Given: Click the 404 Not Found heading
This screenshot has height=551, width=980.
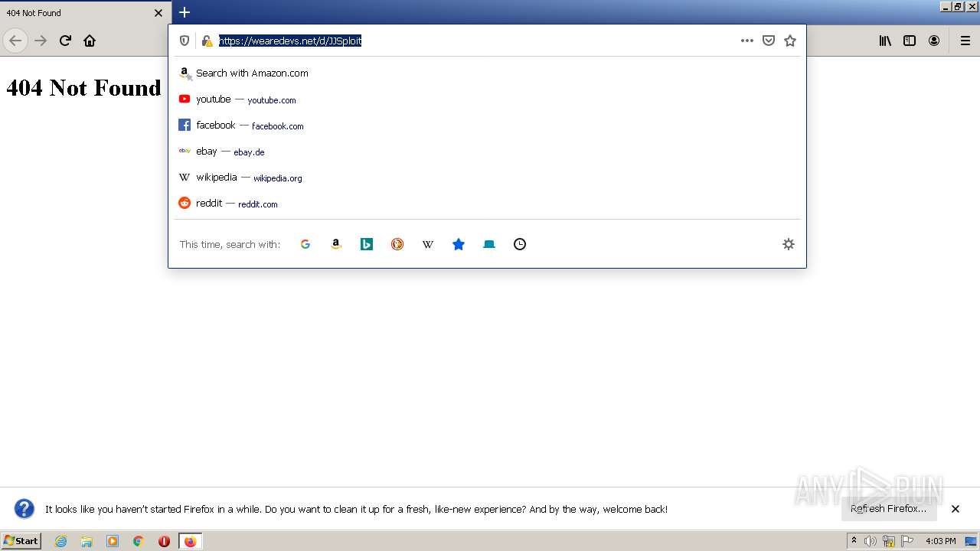Looking at the screenshot, I should (x=83, y=88).
